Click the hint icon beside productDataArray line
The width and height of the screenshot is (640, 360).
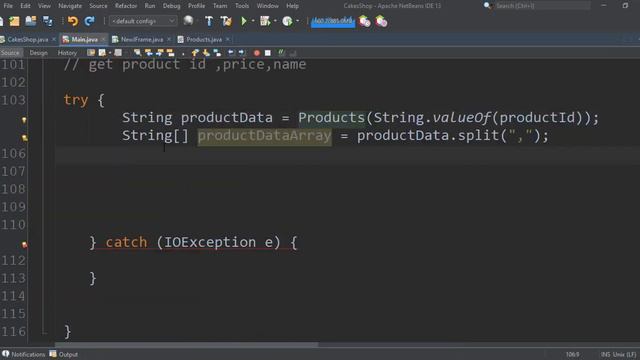click(x=24, y=138)
